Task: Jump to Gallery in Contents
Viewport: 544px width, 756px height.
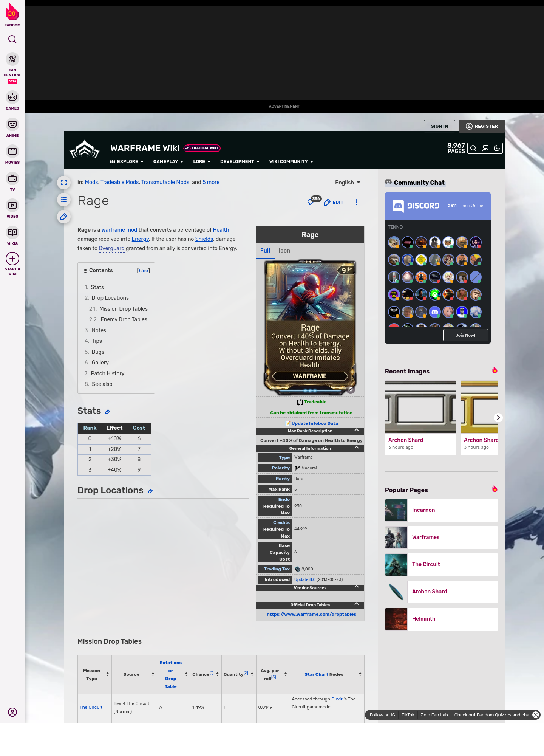Action: [x=100, y=363]
